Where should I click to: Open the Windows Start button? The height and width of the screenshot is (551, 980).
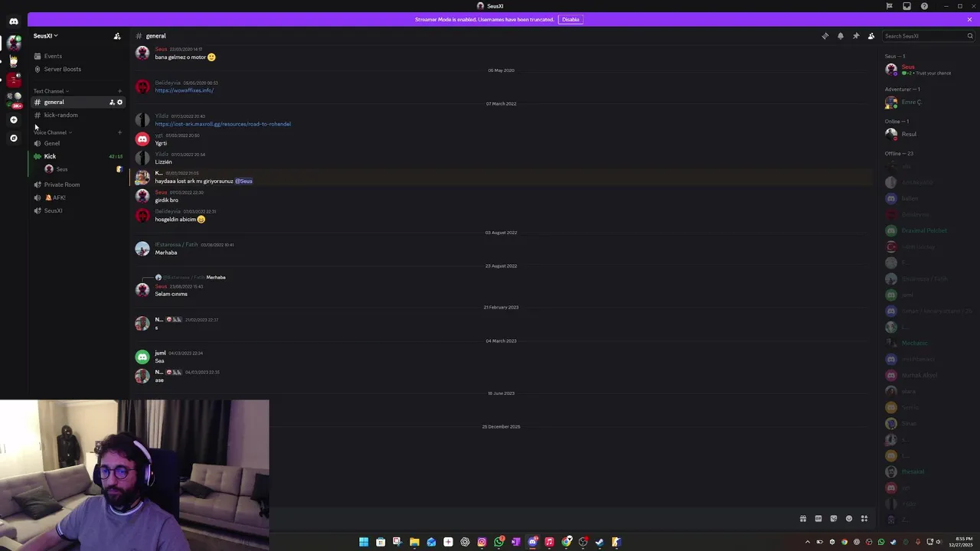click(364, 542)
